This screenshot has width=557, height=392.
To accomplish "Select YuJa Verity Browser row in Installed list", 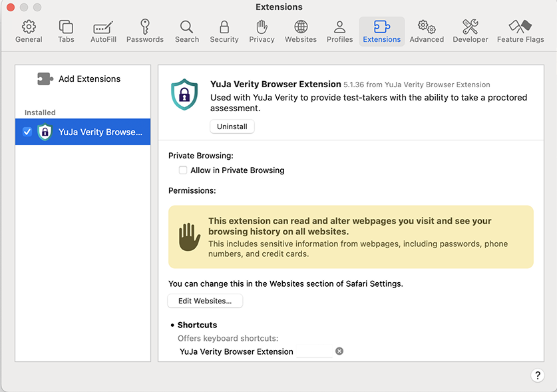I will coord(83,132).
